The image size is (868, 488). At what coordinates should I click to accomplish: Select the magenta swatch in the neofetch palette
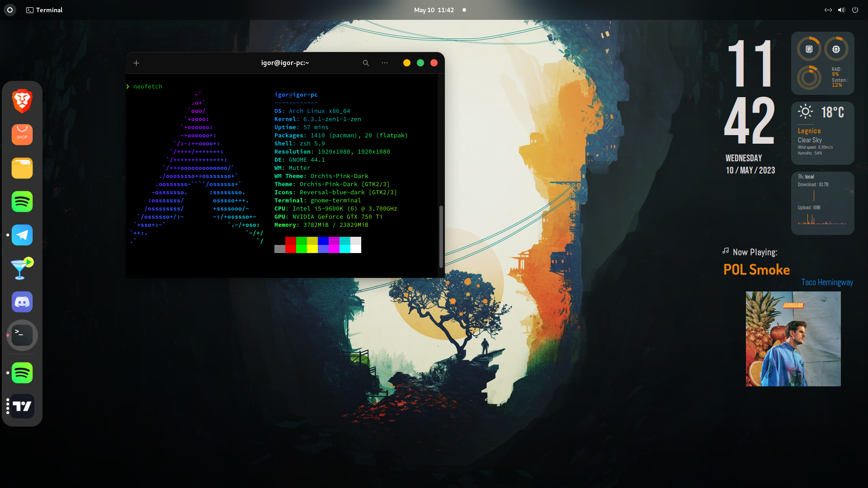tap(334, 245)
